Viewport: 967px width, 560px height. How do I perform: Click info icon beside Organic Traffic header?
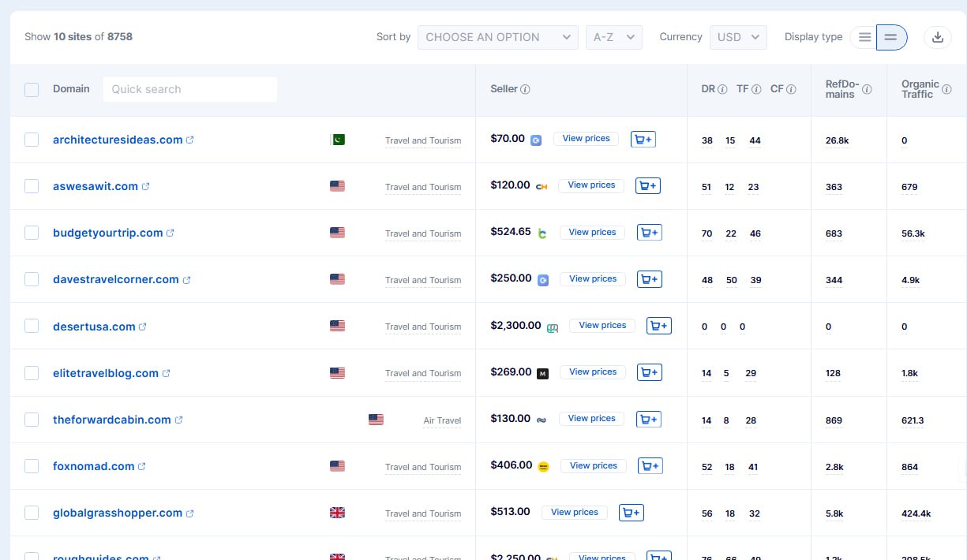pyautogui.click(x=946, y=89)
